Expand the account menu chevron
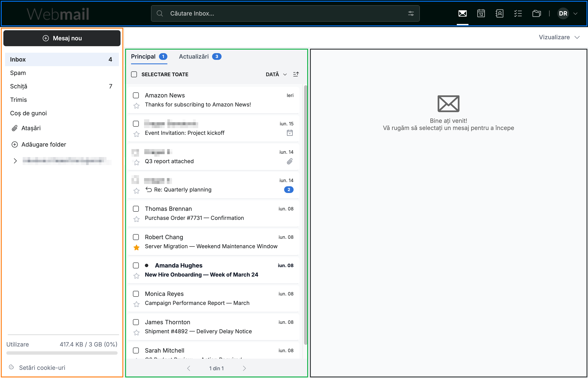The height and width of the screenshot is (378, 588). (x=575, y=13)
